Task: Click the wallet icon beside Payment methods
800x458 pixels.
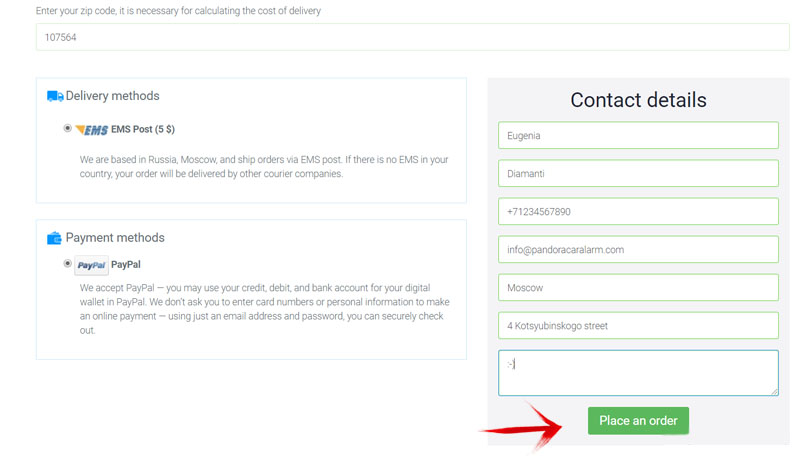Action: (54, 238)
